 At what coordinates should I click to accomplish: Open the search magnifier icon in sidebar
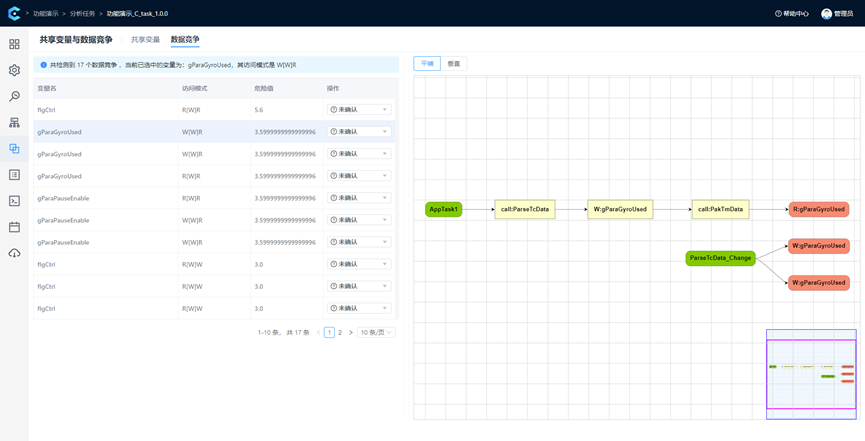pyautogui.click(x=14, y=97)
